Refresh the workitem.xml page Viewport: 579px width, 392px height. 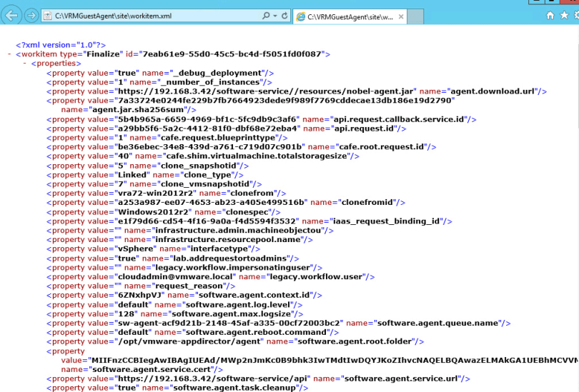pos(284,15)
